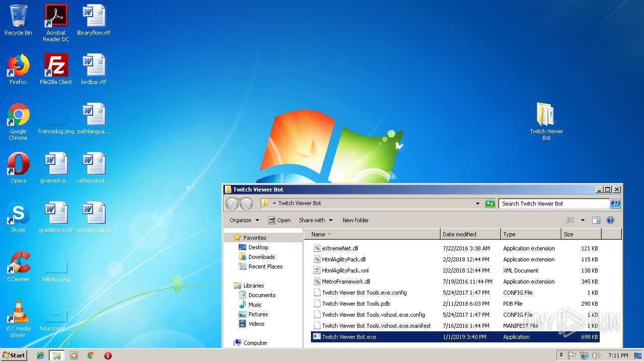Change view with the views icon
Screen dimensions: 644x362
point(570,220)
